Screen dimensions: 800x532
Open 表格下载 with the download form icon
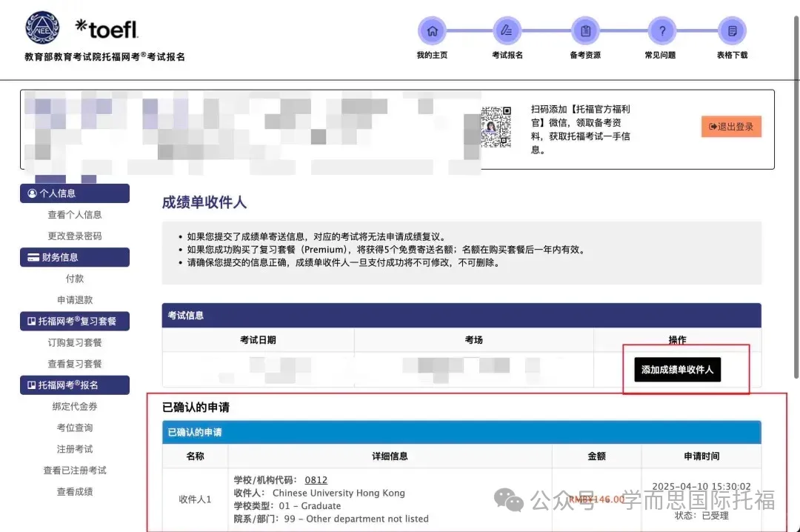(731, 31)
